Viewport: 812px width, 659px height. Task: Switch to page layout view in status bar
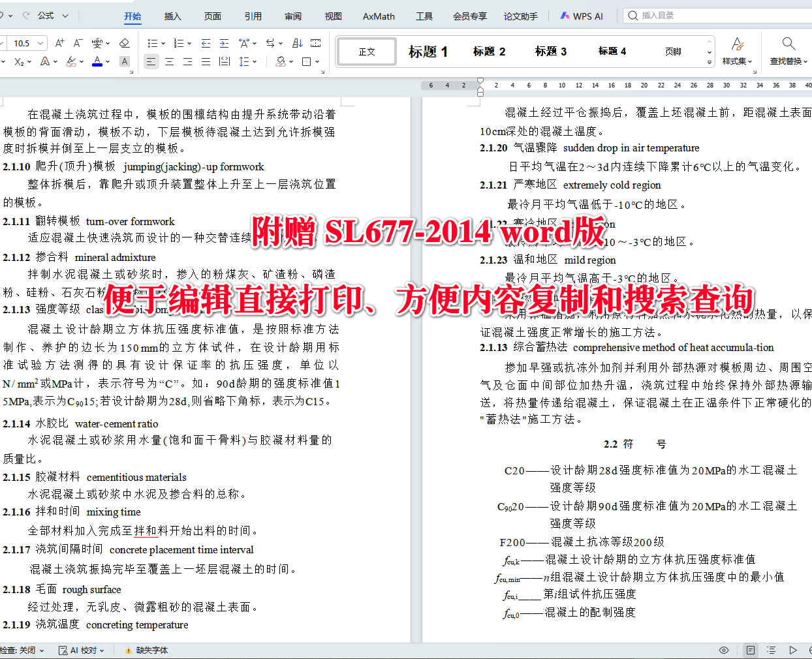coord(751,650)
